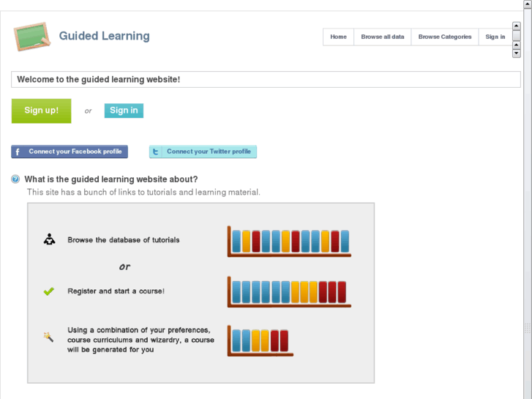Click the short bookshelf beside course wizardry
532x399 pixels.
tap(261, 340)
